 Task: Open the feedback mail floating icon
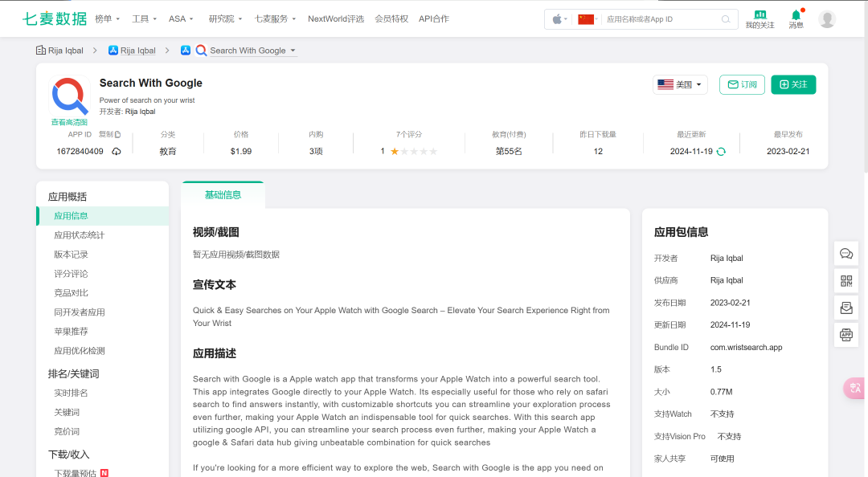[x=846, y=308]
